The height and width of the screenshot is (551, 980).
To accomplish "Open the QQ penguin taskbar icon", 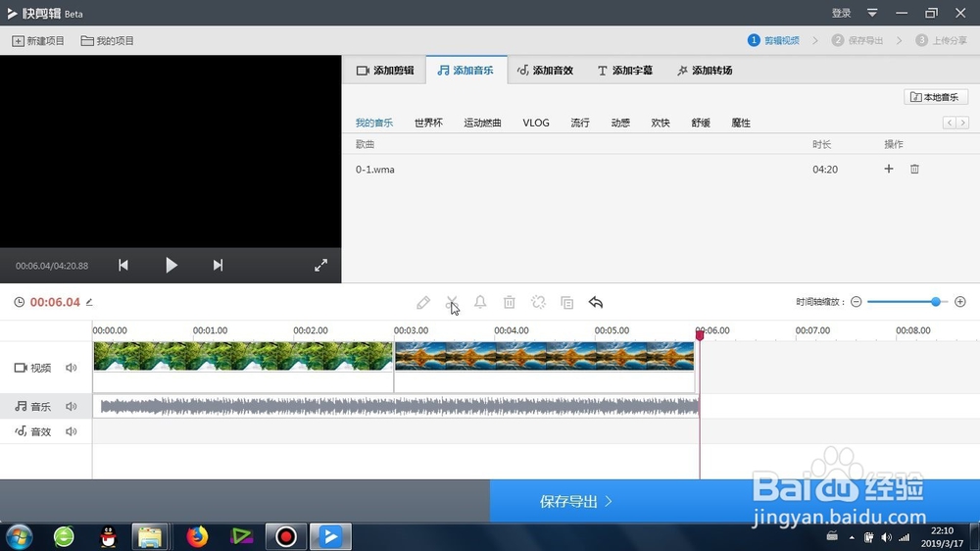I will pos(108,536).
